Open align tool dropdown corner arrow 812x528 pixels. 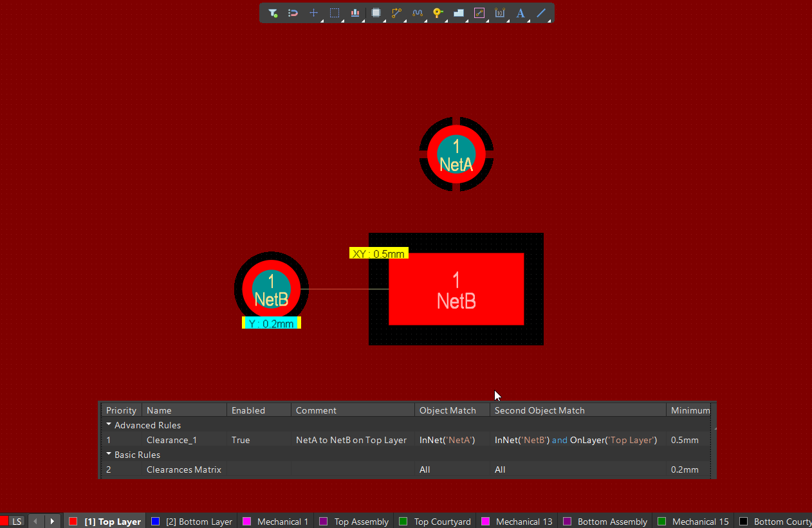[x=362, y=20]
